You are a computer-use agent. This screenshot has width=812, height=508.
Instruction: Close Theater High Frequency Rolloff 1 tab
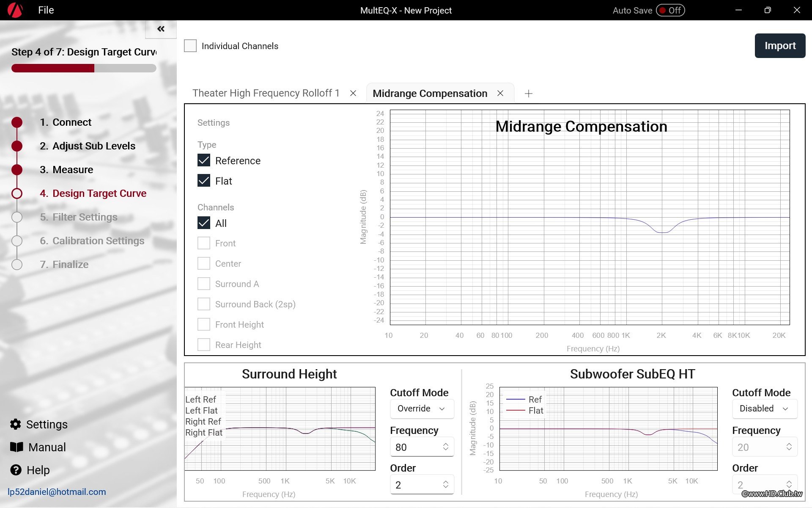click(x=353, y=93)
